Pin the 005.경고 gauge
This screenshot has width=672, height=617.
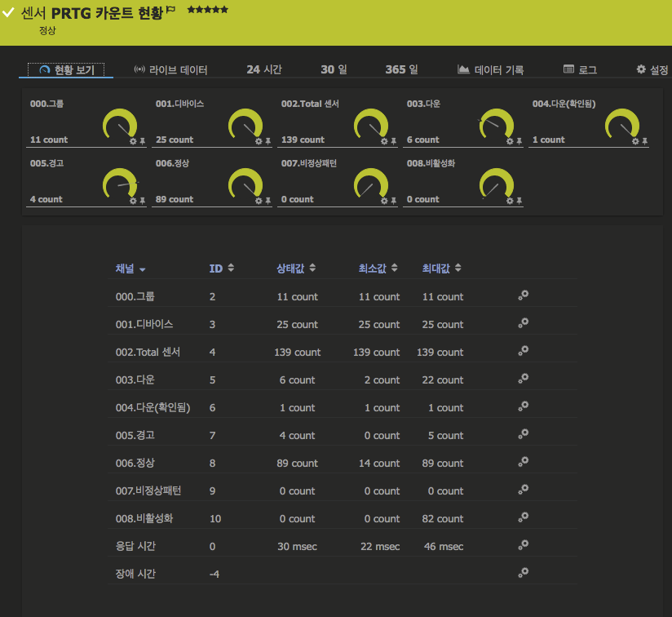[x=142, y=201]
